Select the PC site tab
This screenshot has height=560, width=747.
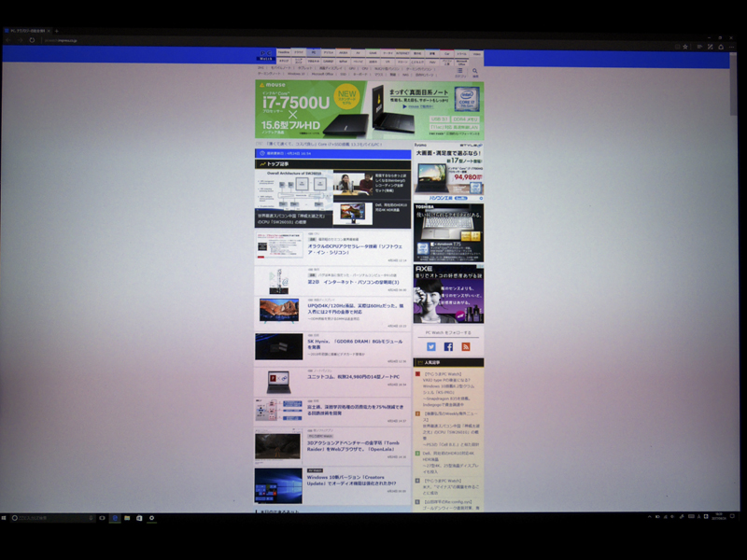(313, 53)
